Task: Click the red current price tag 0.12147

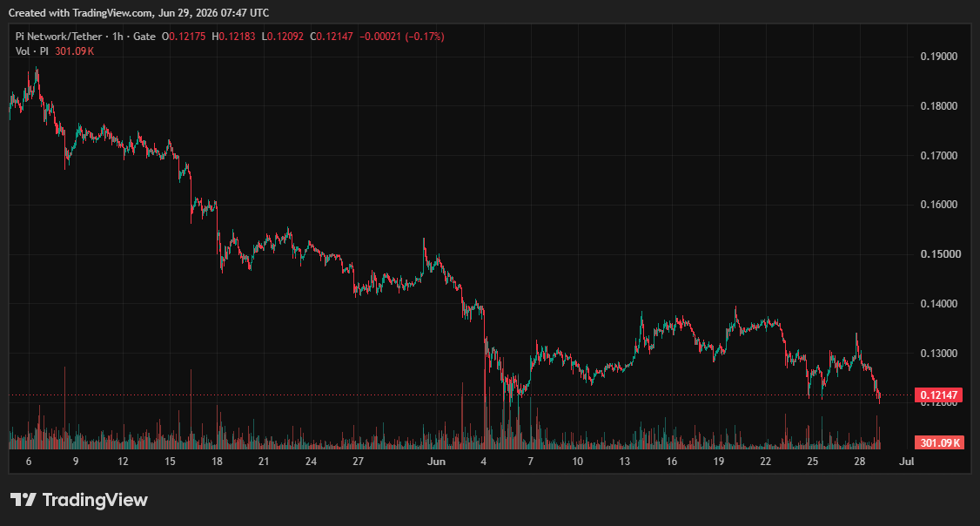Action: coord(939,394)
